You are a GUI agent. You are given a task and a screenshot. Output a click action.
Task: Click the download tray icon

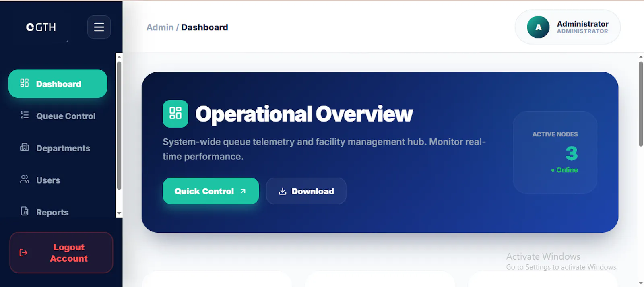[x=283, y=191]
